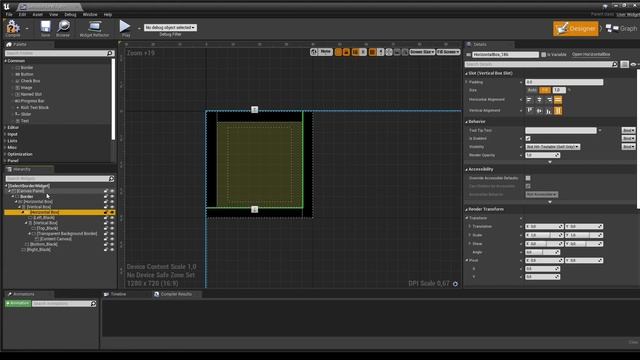Collapse the Slot (Vertical Box Slot) section

(x=467, y=73)
